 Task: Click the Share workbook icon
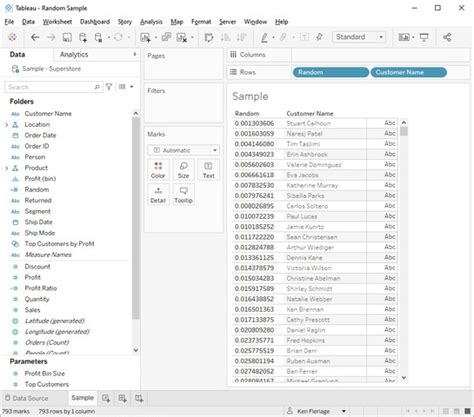(x=447, y=37)
